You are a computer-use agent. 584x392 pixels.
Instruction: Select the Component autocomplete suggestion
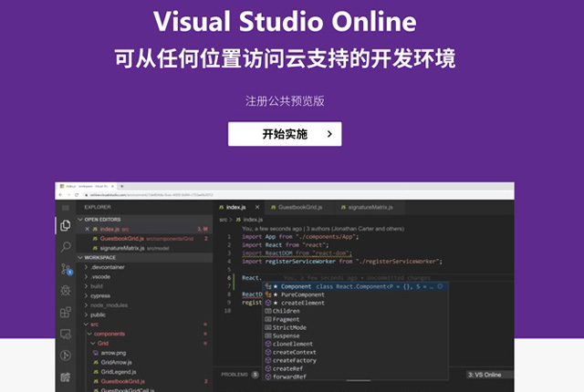(355, 286)
